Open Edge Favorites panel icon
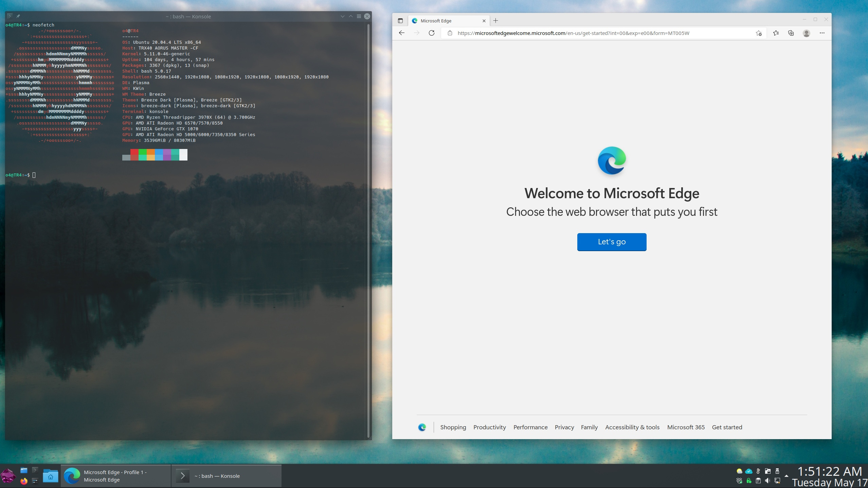This screenshot has width=868, height=488. coord(776,33)
